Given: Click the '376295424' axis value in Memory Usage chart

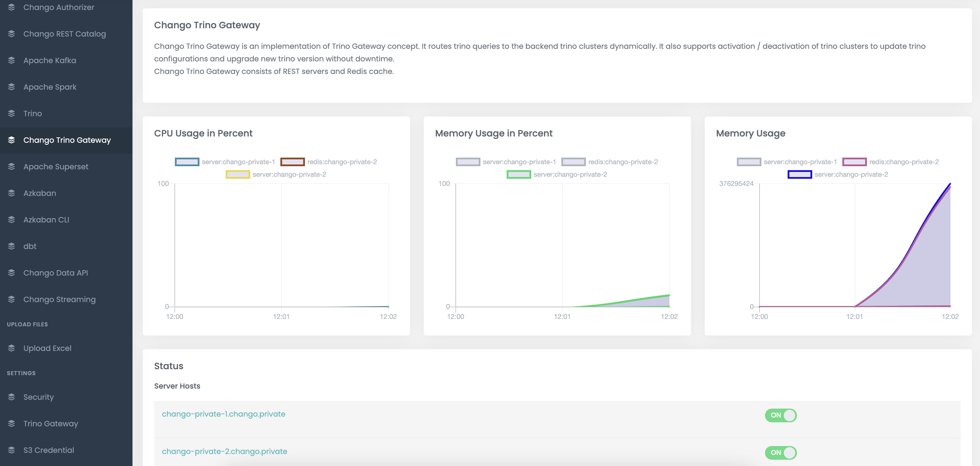Looking at the screenshot, I should point(736,184).
